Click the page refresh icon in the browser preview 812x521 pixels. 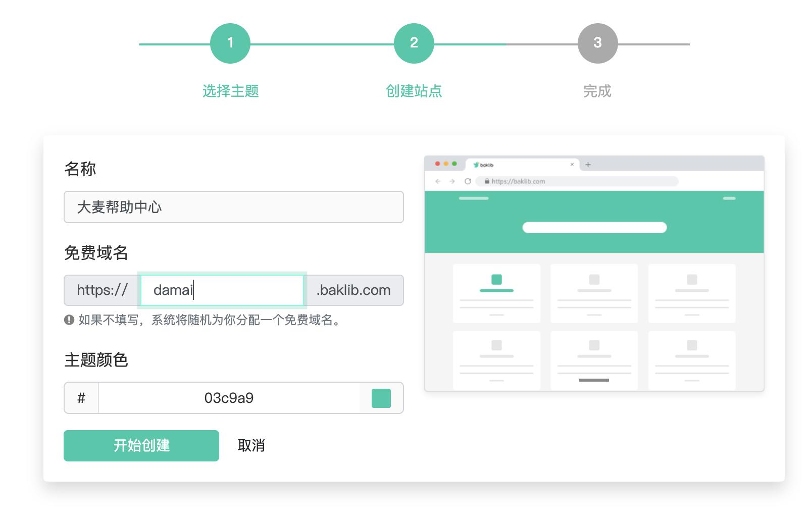point(467,181)
